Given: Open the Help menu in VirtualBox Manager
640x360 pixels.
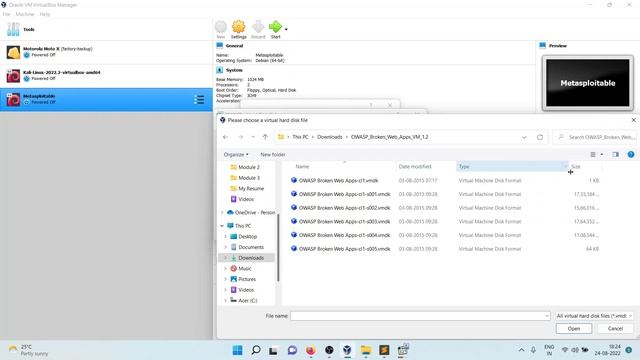Looking at the screenshot, I should coord(45,14).
